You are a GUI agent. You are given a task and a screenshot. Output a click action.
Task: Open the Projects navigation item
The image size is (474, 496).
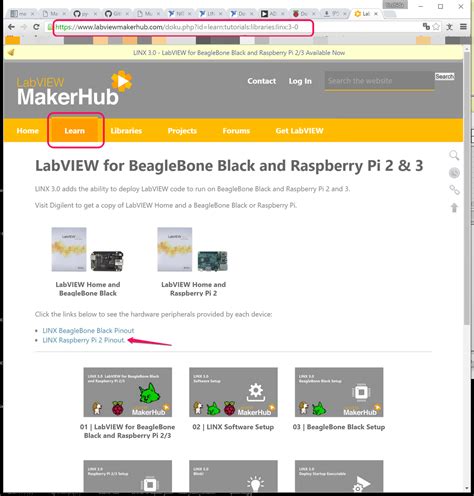tap(182, 131)
